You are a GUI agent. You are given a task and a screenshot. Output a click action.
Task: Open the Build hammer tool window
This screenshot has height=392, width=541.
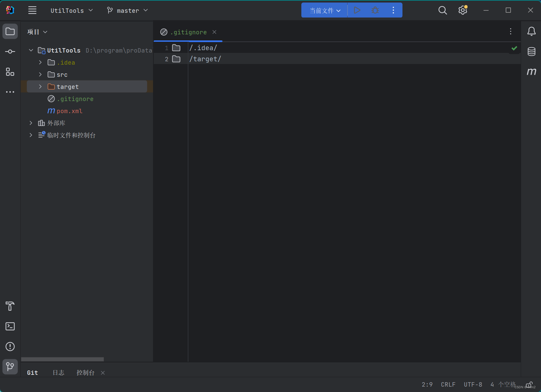point(10,306)
